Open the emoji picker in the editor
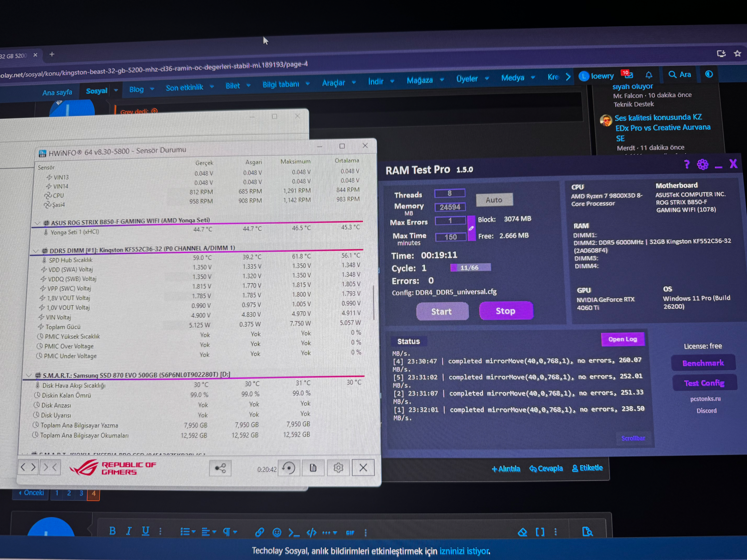The image size is (747, 560). pyautogui.click(x=277, y=532)
